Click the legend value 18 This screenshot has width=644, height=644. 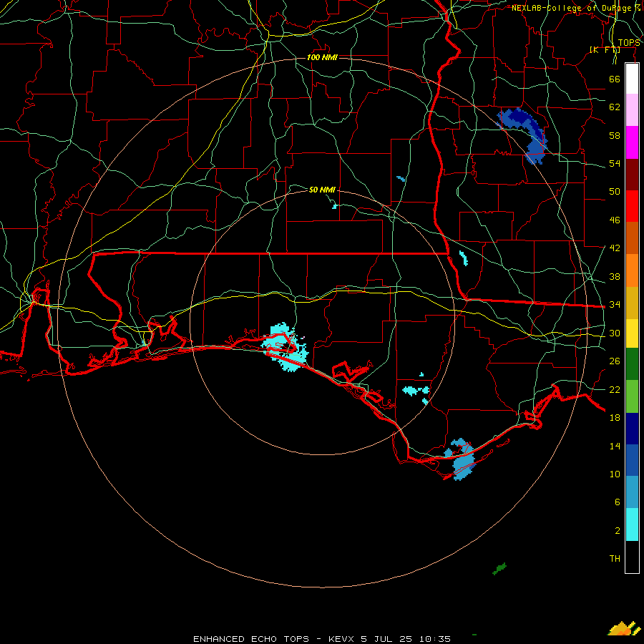pyautogui.click(x=615, y=418)
